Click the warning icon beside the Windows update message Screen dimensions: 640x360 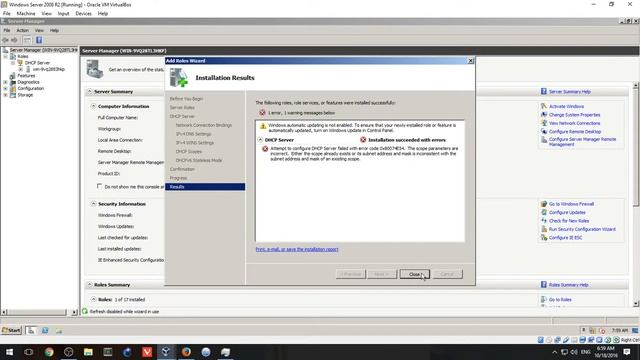(x=263, y=126)
